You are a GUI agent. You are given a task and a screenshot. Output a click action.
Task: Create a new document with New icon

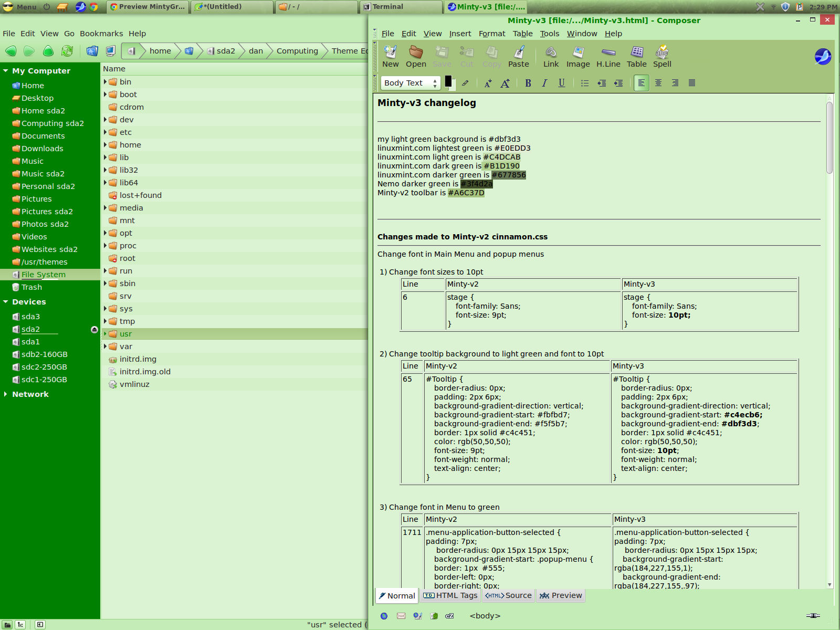click(390, 57)
